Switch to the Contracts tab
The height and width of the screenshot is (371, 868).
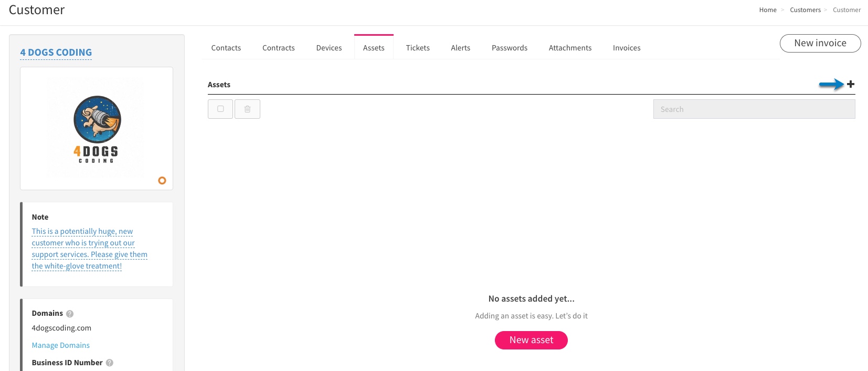(279, 48)
